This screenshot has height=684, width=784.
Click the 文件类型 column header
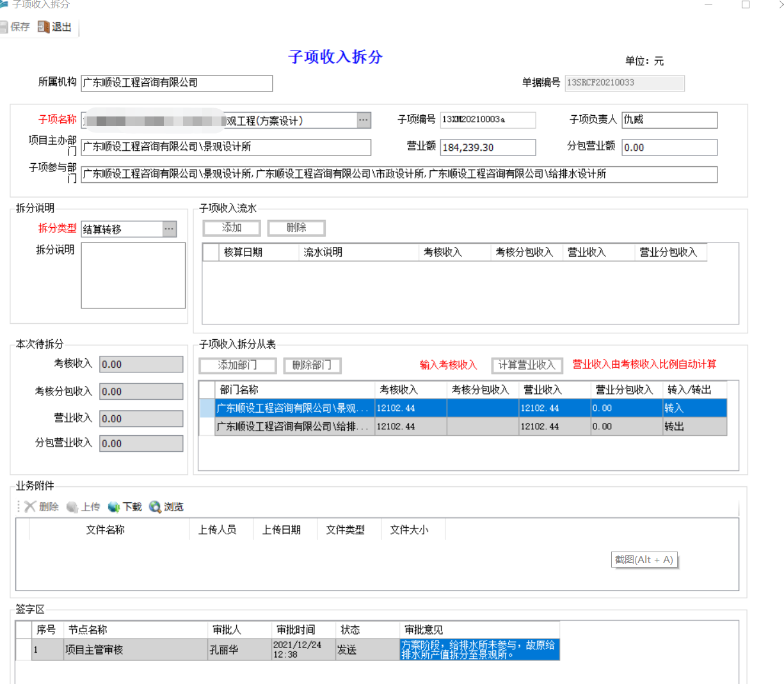[x=349, y=530]
